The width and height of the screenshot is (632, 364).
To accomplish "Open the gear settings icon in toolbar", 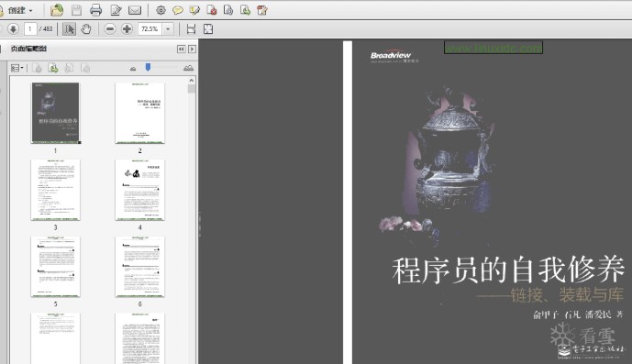I will 161,10.
